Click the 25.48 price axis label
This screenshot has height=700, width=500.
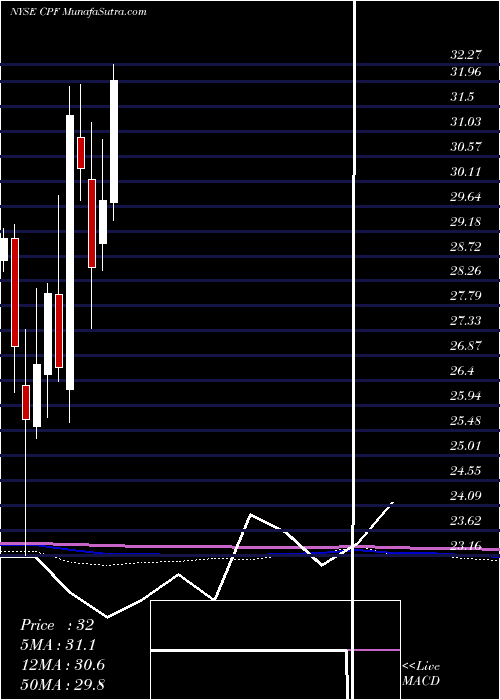(x=466, y=421)
